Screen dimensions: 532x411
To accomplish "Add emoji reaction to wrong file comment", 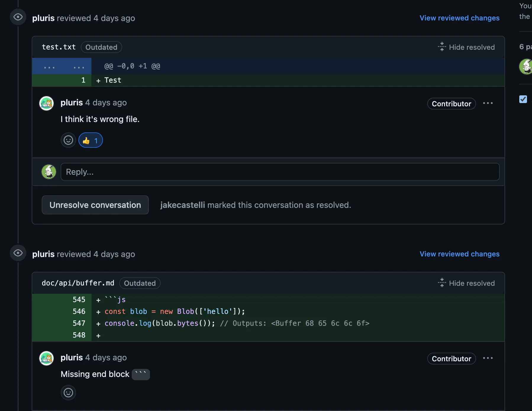I will click(68, 140).
